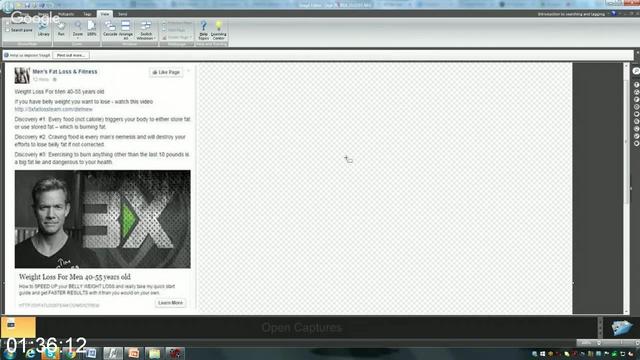The height and width of the screenshot is (360, 640).
Task: Open the Snagit application menu orb
Action: click(x=7, y=8)
